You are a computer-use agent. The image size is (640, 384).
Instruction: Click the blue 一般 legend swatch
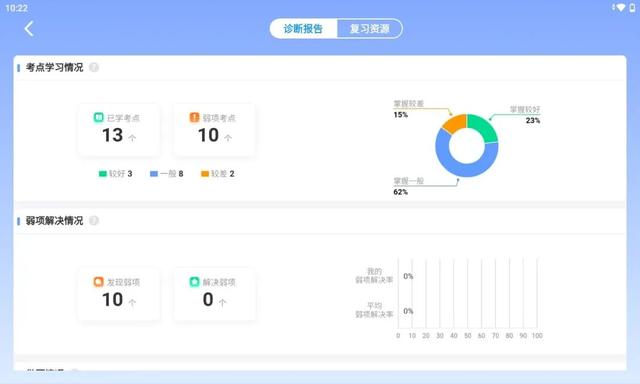pos(154,174)
